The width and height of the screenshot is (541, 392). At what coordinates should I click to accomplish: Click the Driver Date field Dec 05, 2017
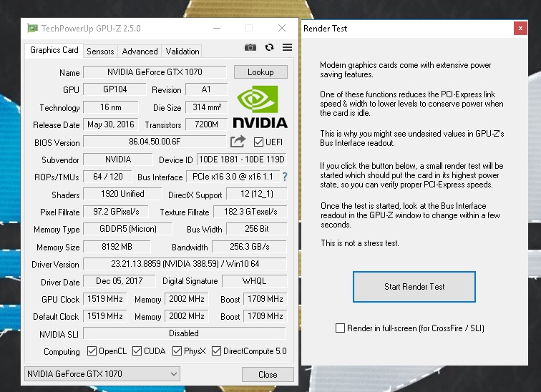point(119,281)
